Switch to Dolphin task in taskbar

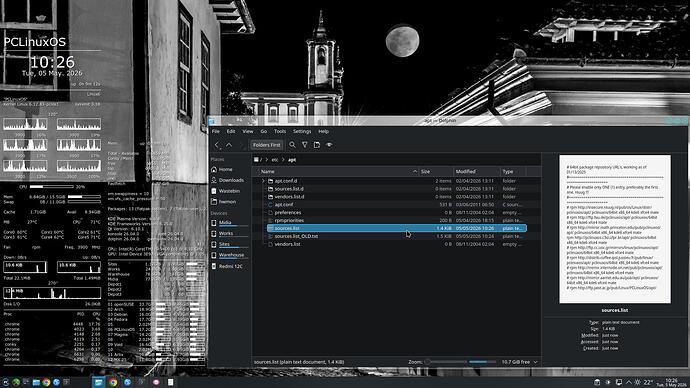point(98,382)
